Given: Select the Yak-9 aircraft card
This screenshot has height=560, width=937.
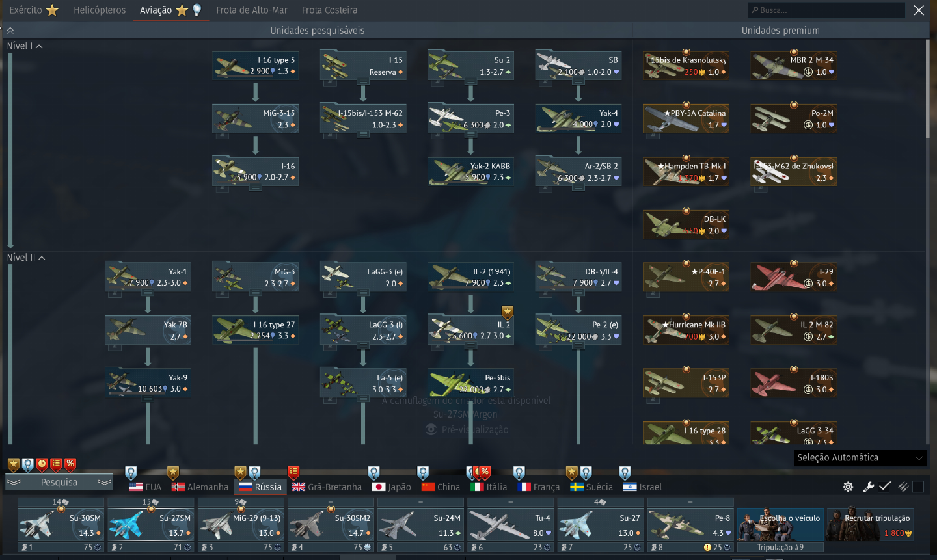Looking at the screenshot, I should click(148, 384).
